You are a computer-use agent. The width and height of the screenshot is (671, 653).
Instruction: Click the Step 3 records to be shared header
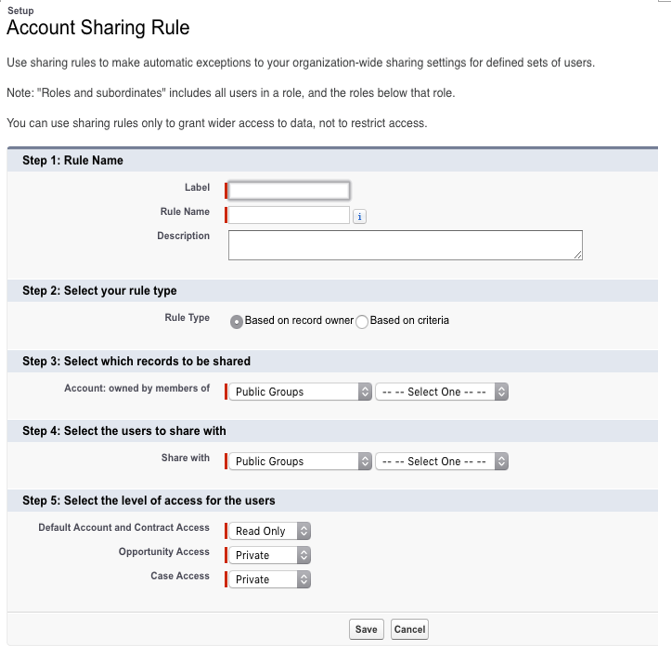pyautogui.click(x=137, y=361)
